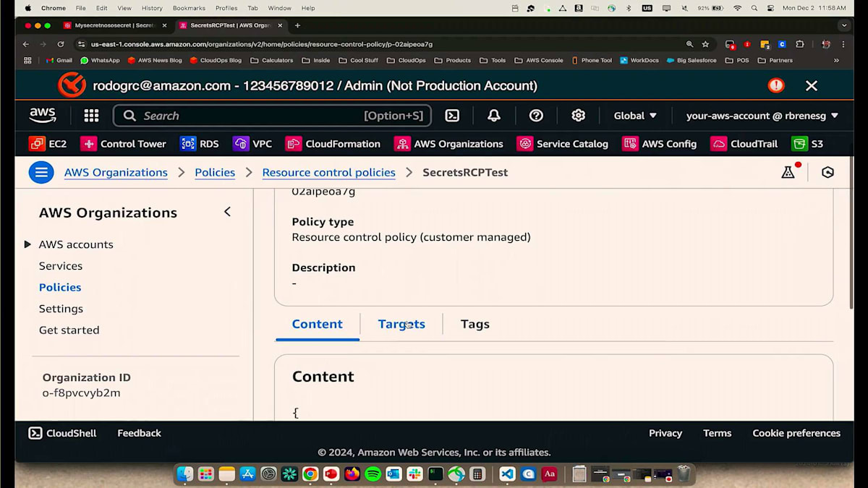Open Cookie preferences in the footer
The image size is (868, 488).
796,433
